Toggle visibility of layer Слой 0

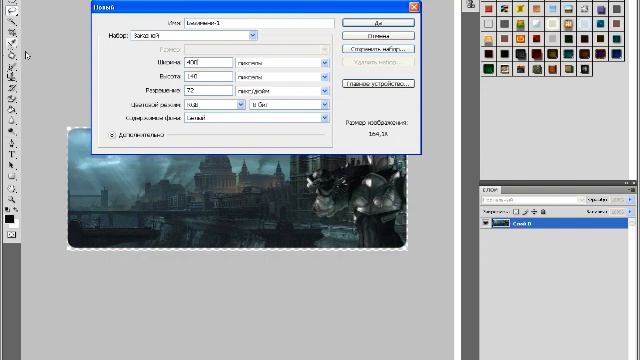click(x=485, y=223)
